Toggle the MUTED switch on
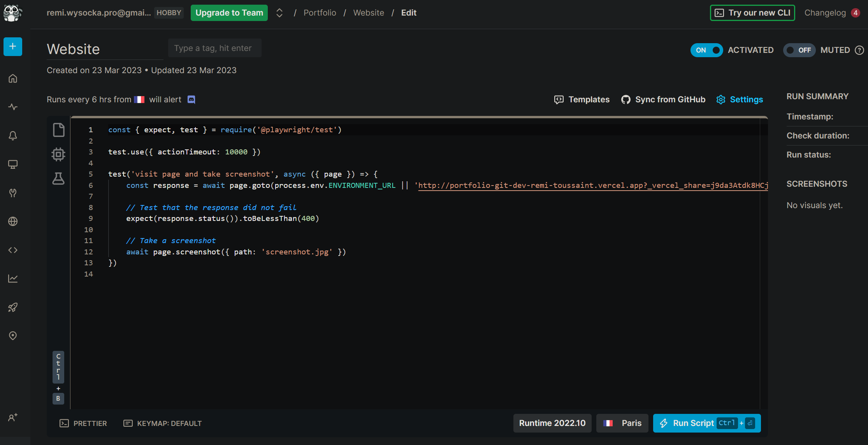The height and width of the screenshot is (445, 868). point(799,50)
